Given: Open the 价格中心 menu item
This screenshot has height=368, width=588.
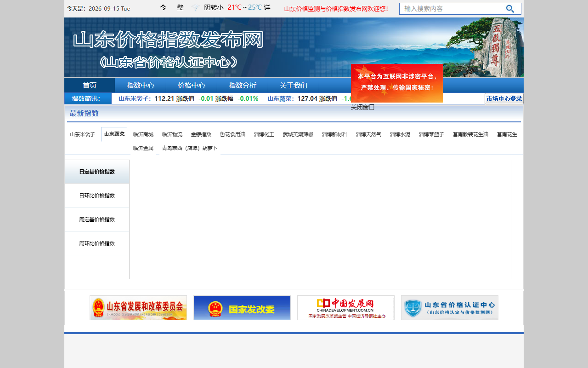Looking at the screenshot, I should tap(192, 85).
